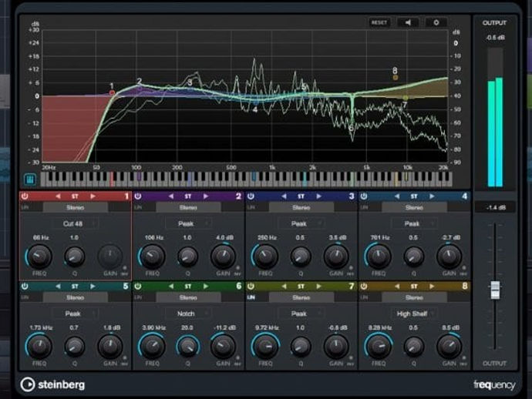Click the Steinberg logo
532x399 pixels.
tap(52, 385)
